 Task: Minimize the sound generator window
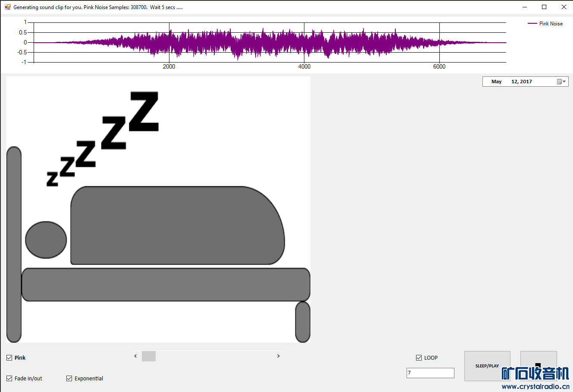pos(525,7)
